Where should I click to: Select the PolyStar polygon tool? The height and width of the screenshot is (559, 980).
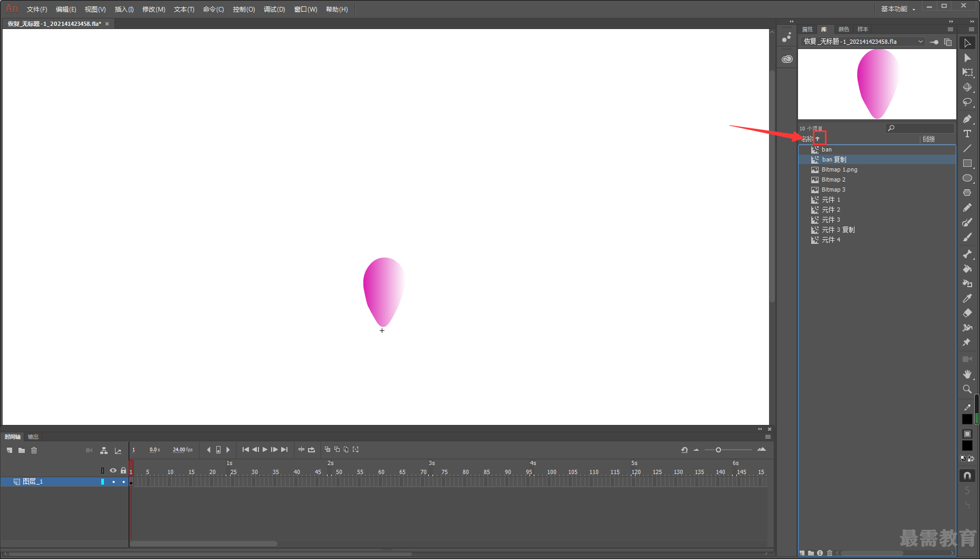967,193
